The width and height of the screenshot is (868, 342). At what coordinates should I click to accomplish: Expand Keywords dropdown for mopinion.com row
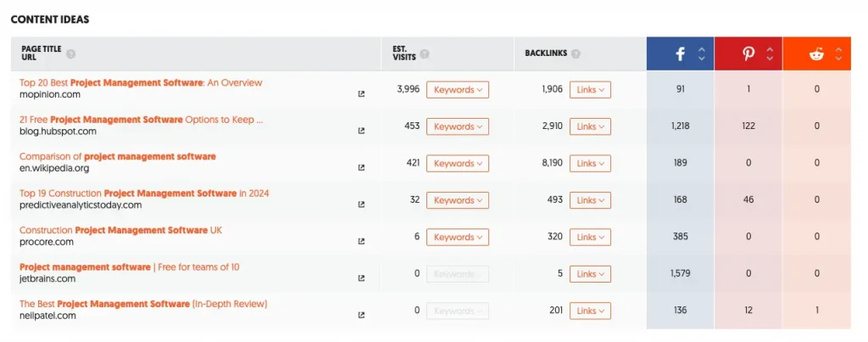click(457, 89)
